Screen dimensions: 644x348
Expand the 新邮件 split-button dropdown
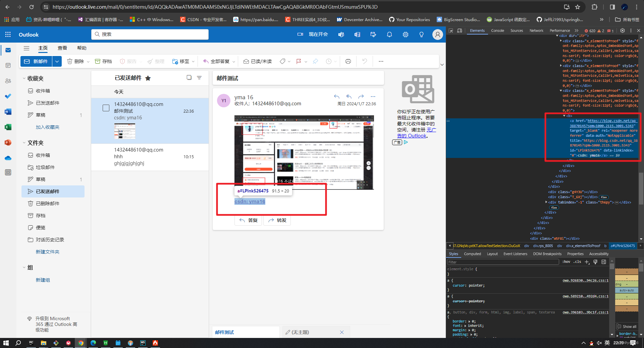(x=57, y=61)
